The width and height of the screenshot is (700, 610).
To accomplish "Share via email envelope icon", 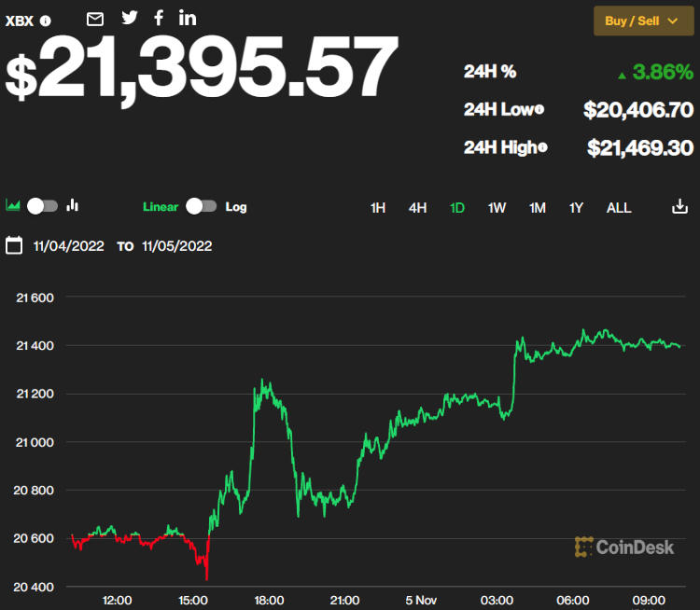I will coord(95,19).
